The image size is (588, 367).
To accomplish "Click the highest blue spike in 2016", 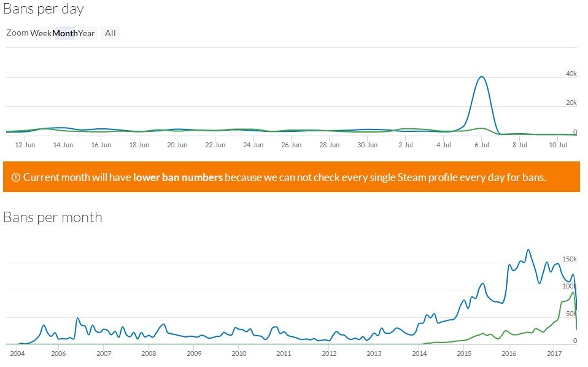I will (527, 250).
